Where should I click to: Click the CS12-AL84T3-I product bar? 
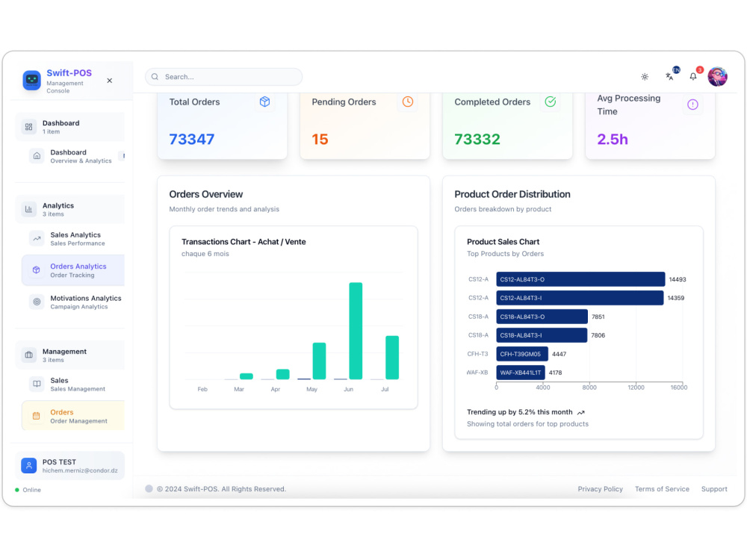coord(580,298)
